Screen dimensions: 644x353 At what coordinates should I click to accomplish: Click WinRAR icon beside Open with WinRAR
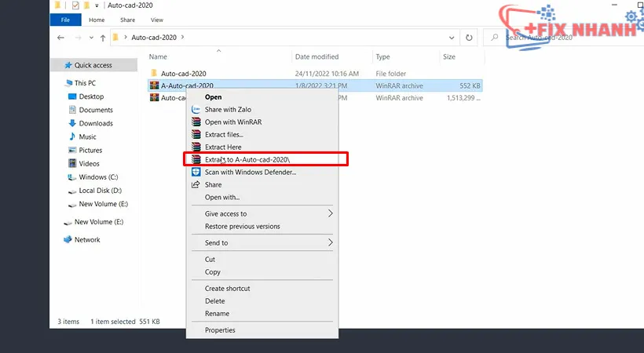(196, 122)
